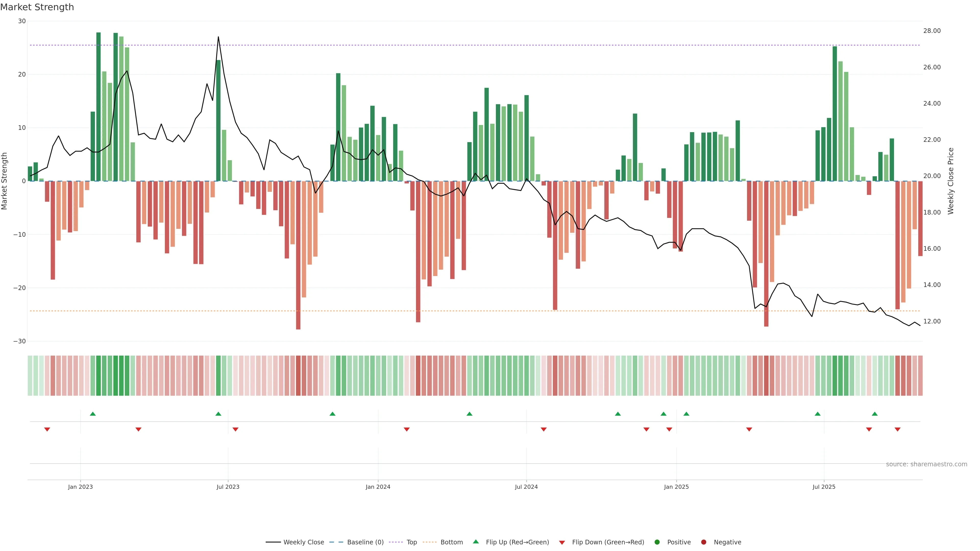Screen dimensions: 980x551
Task: Click the Flip Up green triangle legend icon
Action: pos(475,542)
